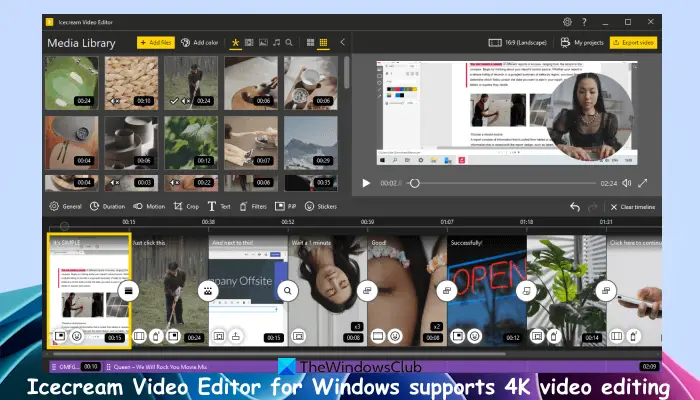
Task: Expand the preview to fullscreen
Action: tap(642, 183)
